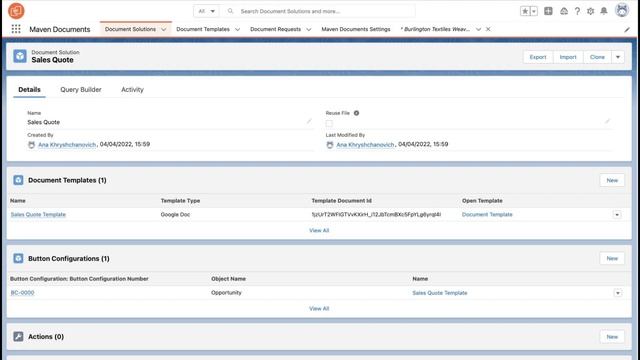The image size is (640, 360).
Task: Open the BC-0000 link
Action: pyautogui.click(x=22, y=293)
